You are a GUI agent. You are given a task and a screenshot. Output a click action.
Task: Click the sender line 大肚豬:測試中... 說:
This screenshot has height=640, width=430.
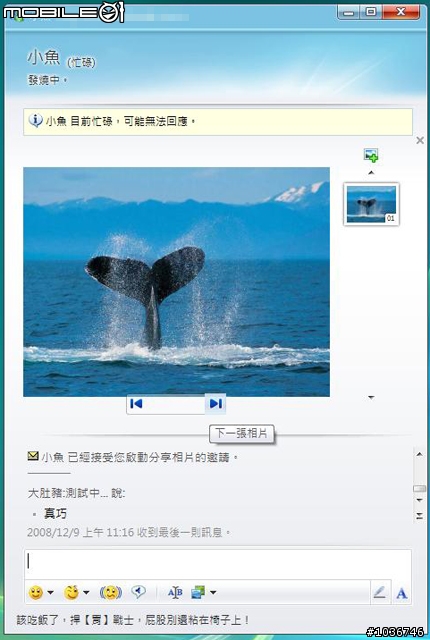click(x=76, y=493)
